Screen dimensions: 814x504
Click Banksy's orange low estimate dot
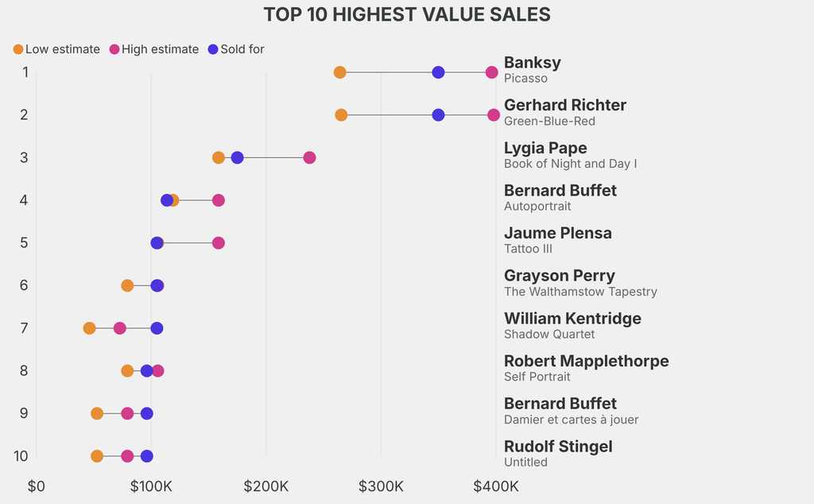(339, 72)
